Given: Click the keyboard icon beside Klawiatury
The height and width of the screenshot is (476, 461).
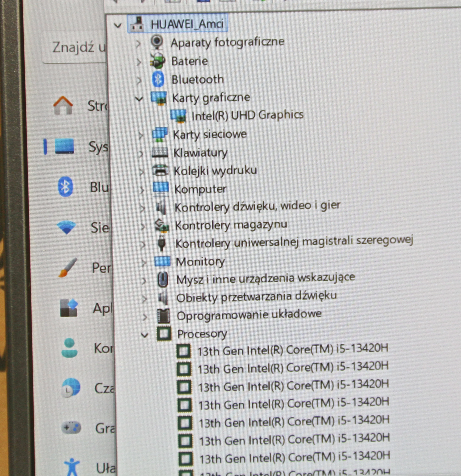Looking at the screenshot, I should point(160,153).
